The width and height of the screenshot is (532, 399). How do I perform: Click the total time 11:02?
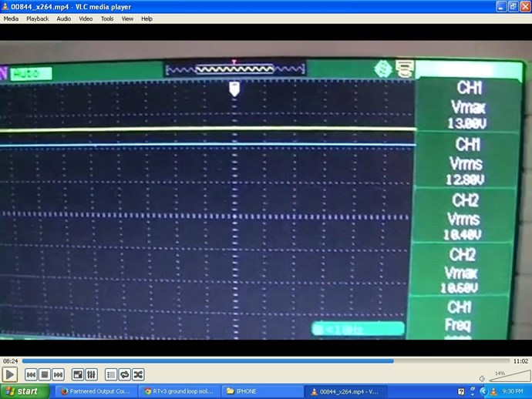[520, 361]
